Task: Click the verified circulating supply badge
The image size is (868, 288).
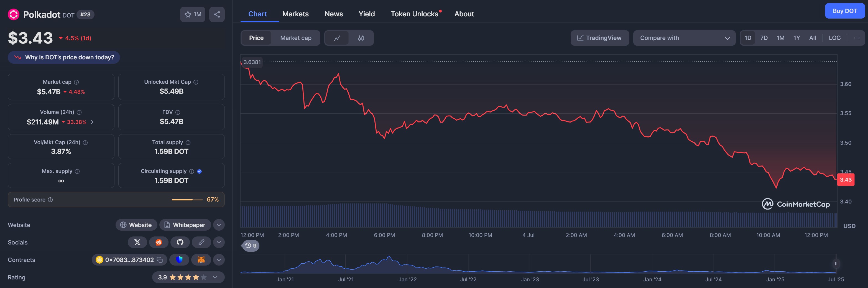Action: pyautogui.click(x=200, y=172)
